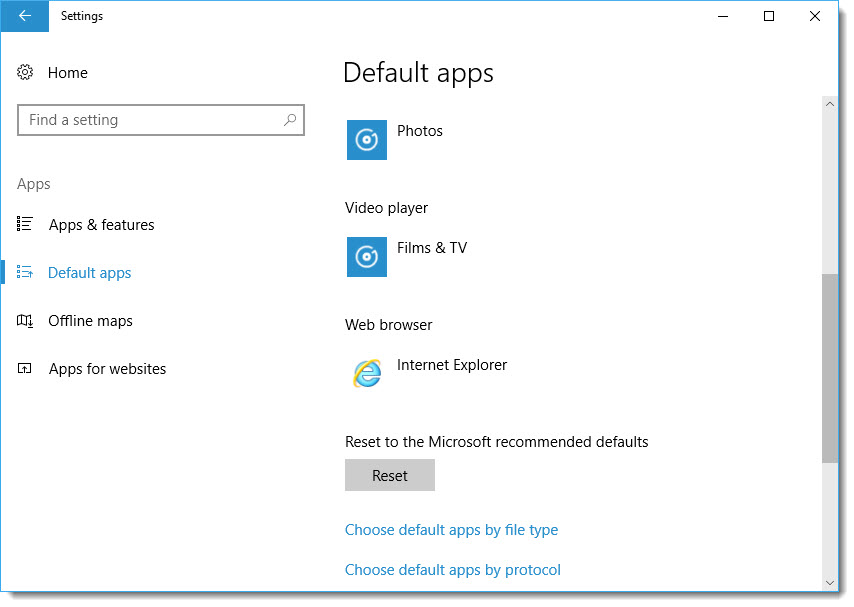Open Apps & features via its list icon
Screen dimensions: 854x607
[25, 224]
